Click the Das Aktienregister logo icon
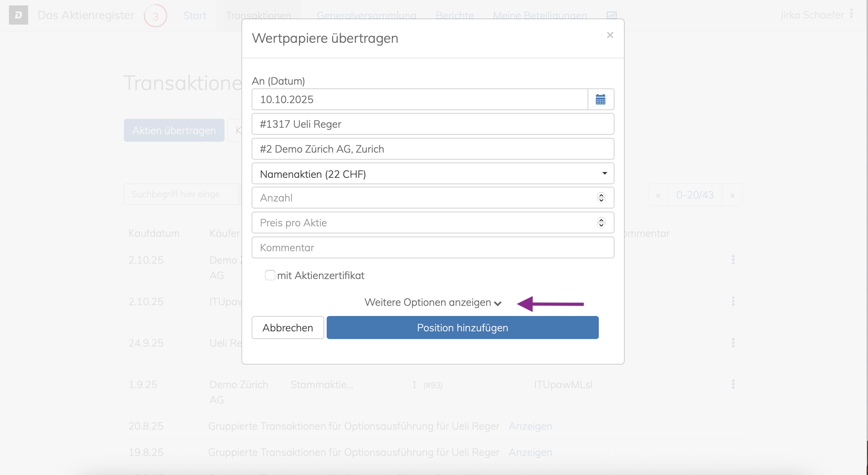Screen dimensions: 868x475 [18, 15]
